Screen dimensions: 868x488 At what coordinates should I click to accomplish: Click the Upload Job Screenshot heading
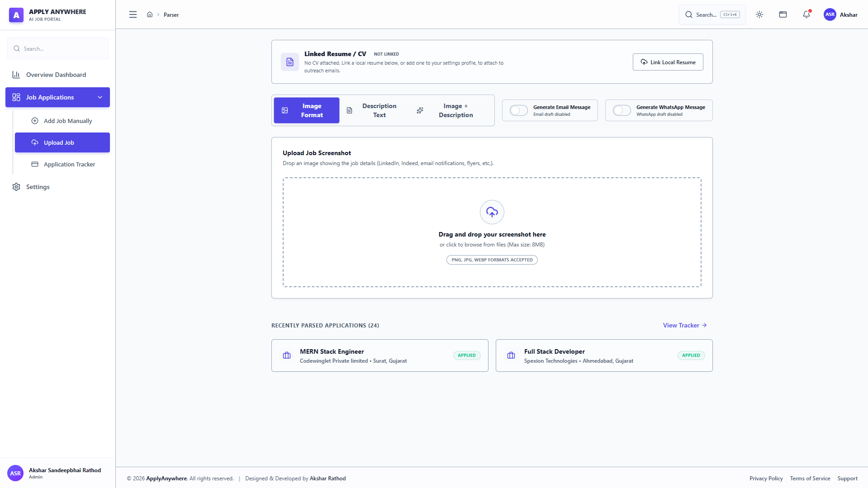click(x=317, y=153)
